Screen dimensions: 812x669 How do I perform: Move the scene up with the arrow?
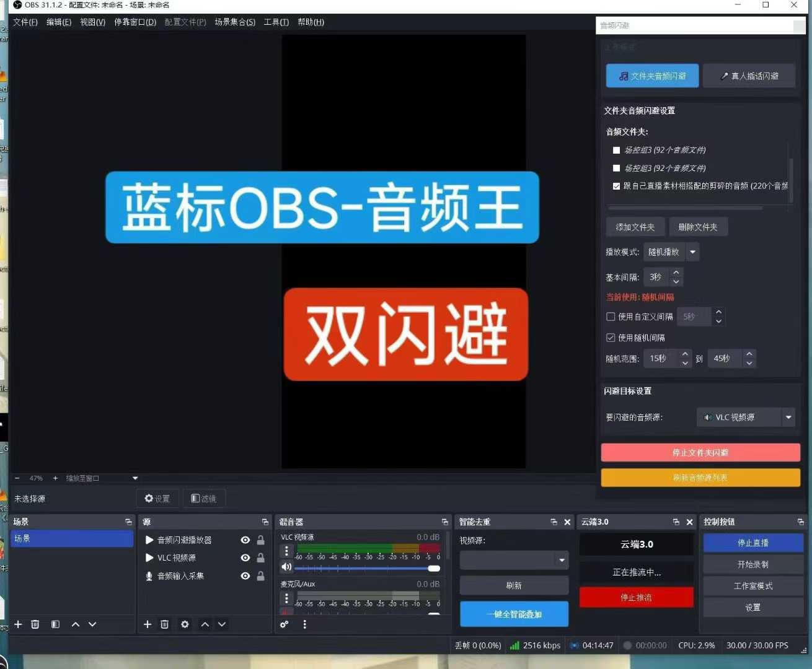click(76, 624)
